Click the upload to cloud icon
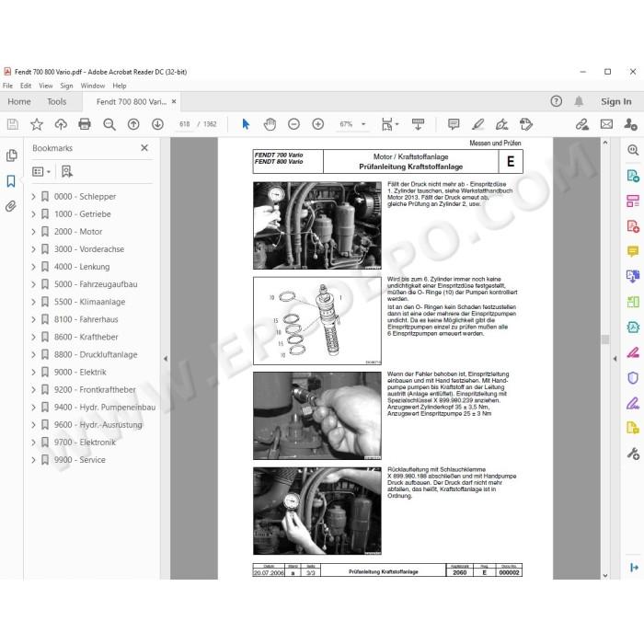Screen dimensions: 644x644 tap(61, 124)
